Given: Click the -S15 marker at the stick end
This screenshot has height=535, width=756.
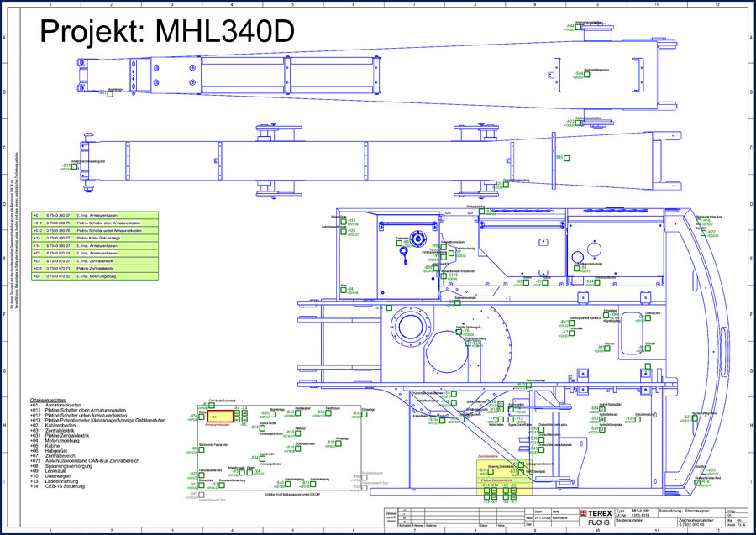Looking at the screenshot, I should tap(74, 166).
